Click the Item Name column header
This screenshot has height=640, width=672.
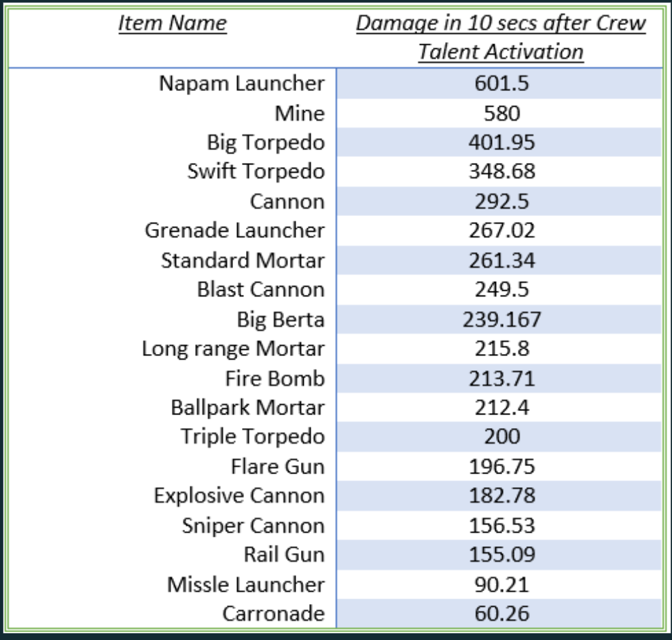pos(172,24)
